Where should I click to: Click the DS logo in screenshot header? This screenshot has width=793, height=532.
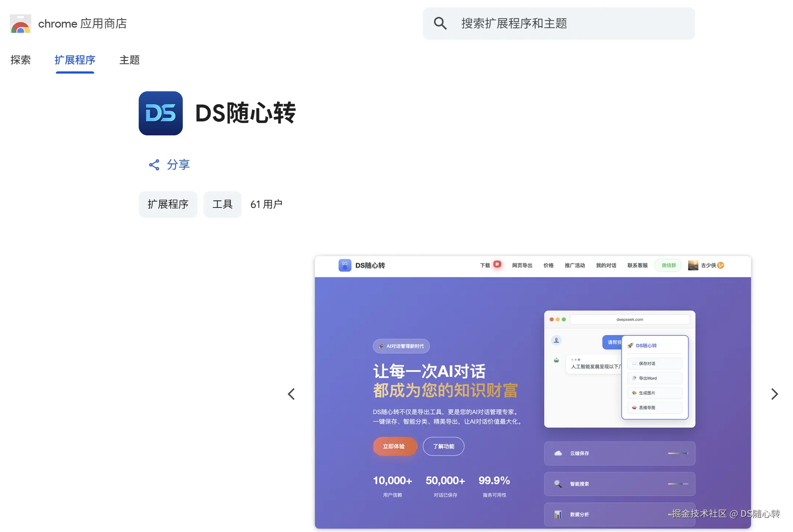[x=345, y=265]
